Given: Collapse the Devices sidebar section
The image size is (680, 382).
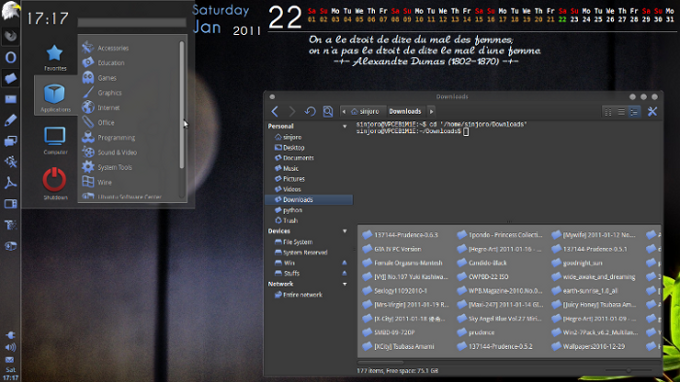Looking at the screenshot, I should click(345, 231).
